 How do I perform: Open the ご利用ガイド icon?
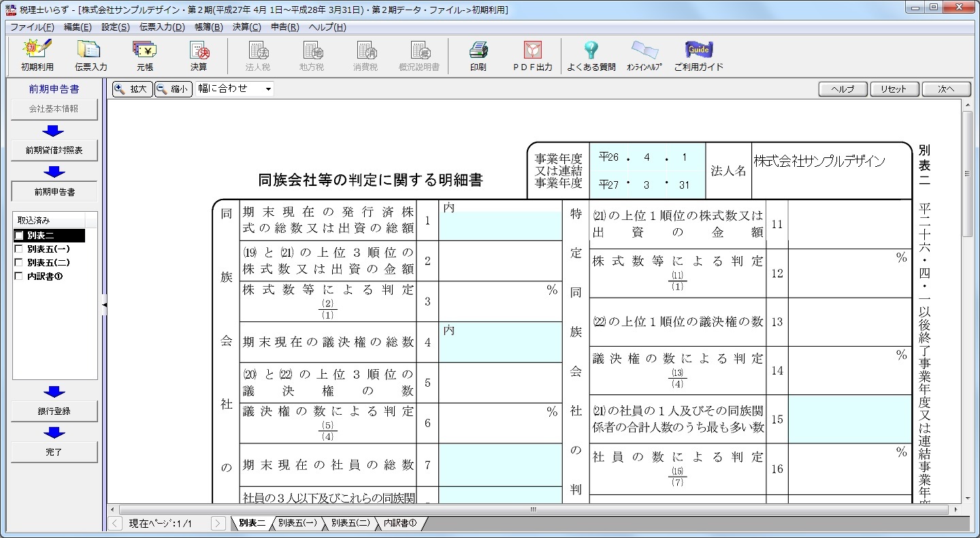click(x=698, y=55)
